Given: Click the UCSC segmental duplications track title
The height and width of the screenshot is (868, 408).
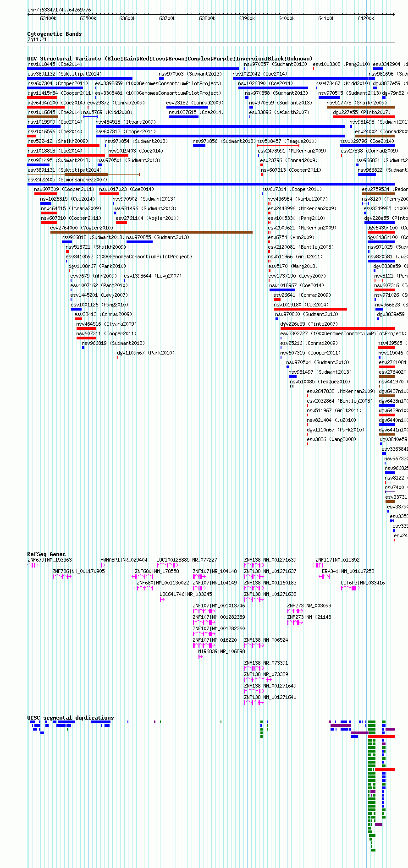Looking at the screenshot, I should pos(71,718).
